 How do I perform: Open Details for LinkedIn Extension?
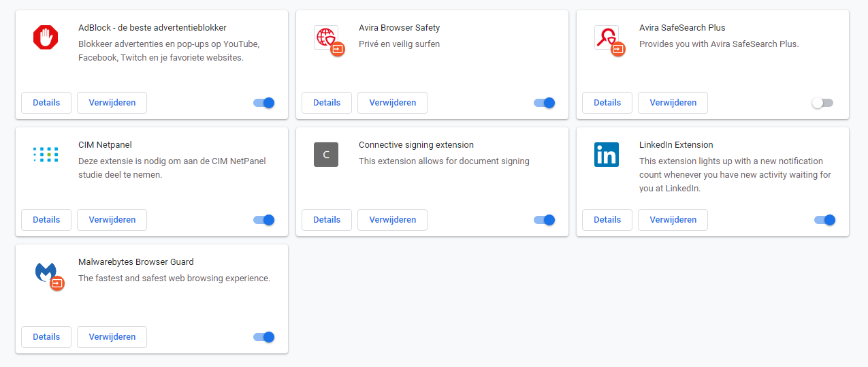tap(607, 220)
